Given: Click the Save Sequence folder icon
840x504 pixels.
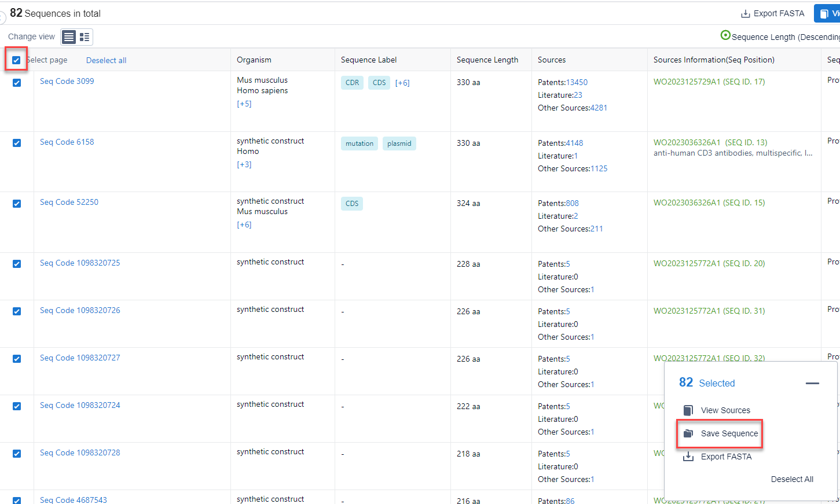Looking at the screenshot, I should point(688,433).
